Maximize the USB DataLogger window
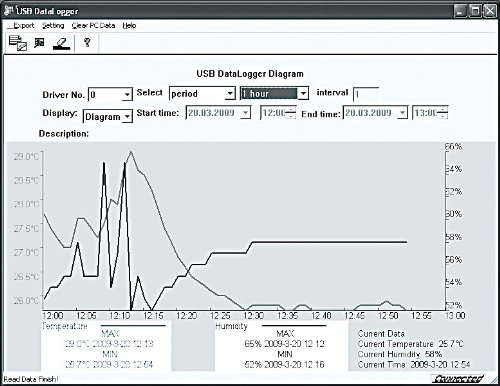Image resolution: width=500 pixels, height=386 pixels. pos(475,11)
